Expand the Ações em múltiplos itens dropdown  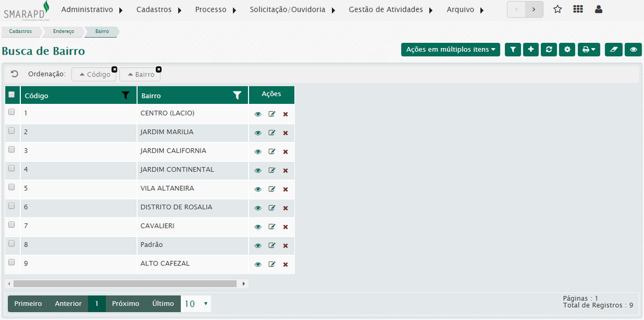(x=450, y=50)
